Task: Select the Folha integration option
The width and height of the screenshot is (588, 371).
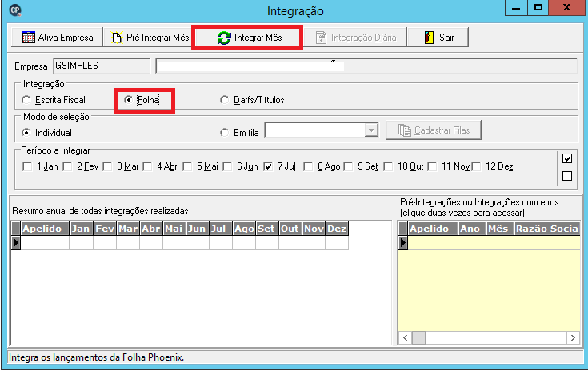Action: (128, 100)
